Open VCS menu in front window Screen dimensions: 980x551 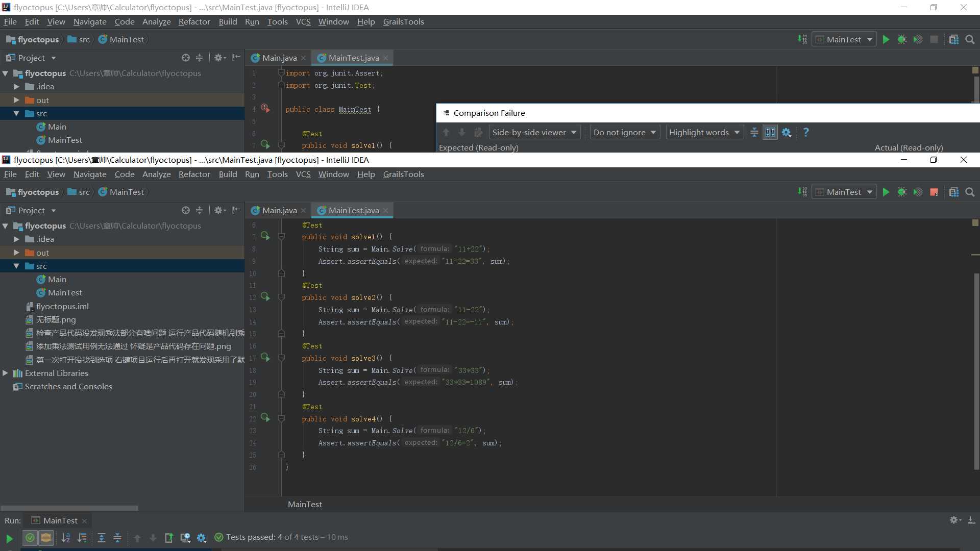click(303, 174)
